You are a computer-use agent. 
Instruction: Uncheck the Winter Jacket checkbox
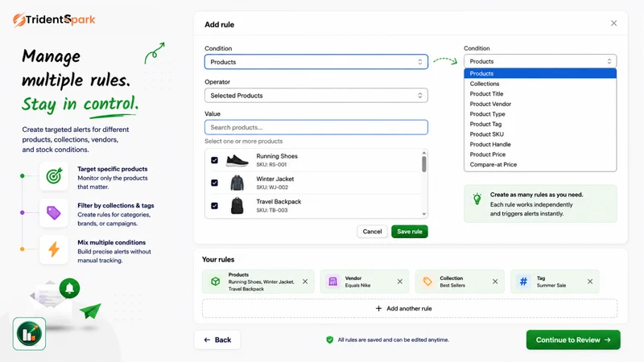(214, 183)
